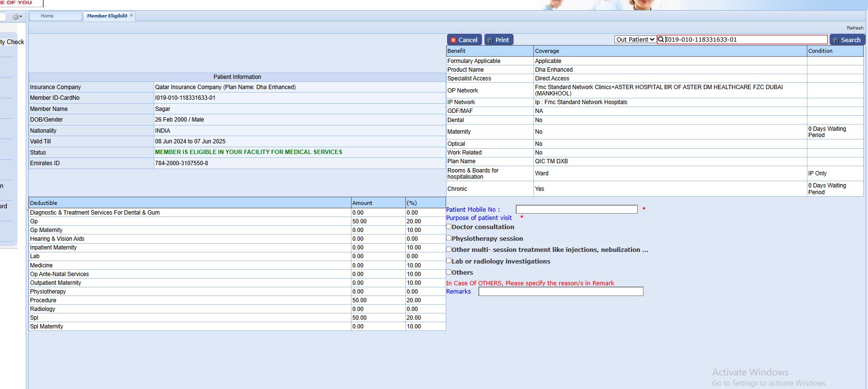Tick the Physiotherapy session checkbox
Image resolution: width=868 pixels, height=389 pixels.
tap(449, 238)
